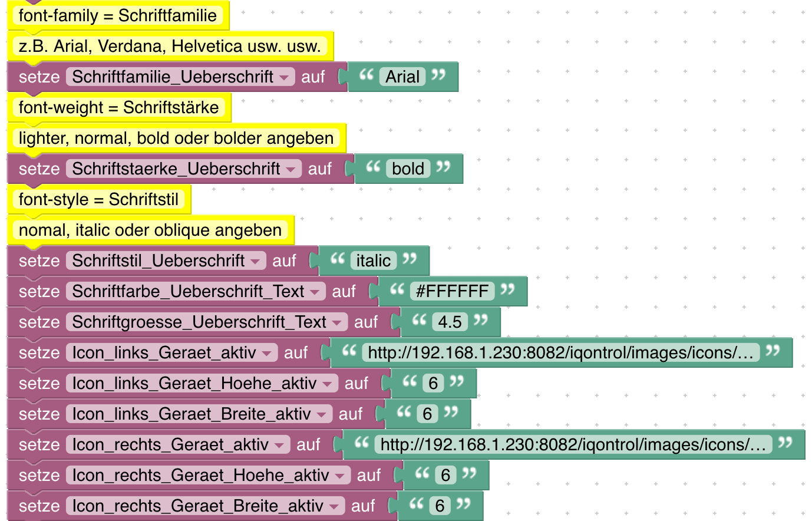Click the opening quote icon before 'Arial'
The image size is (812, 521).
(x=367, y=74)
